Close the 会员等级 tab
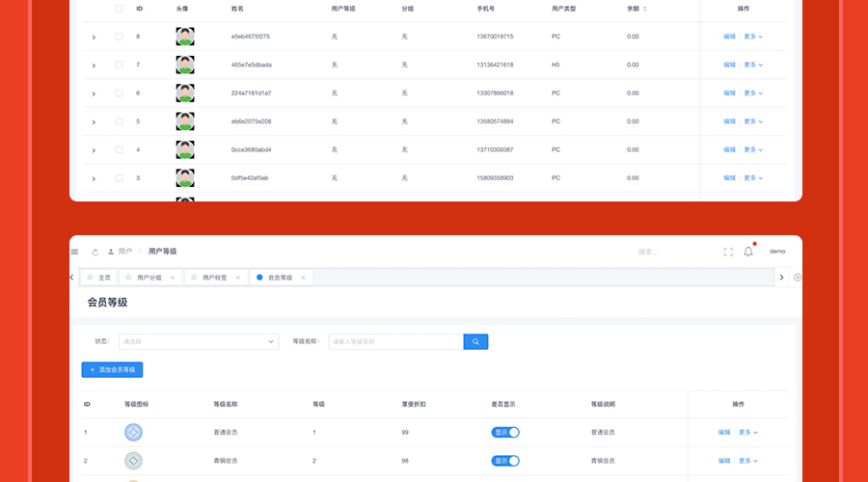 (304, 278)
